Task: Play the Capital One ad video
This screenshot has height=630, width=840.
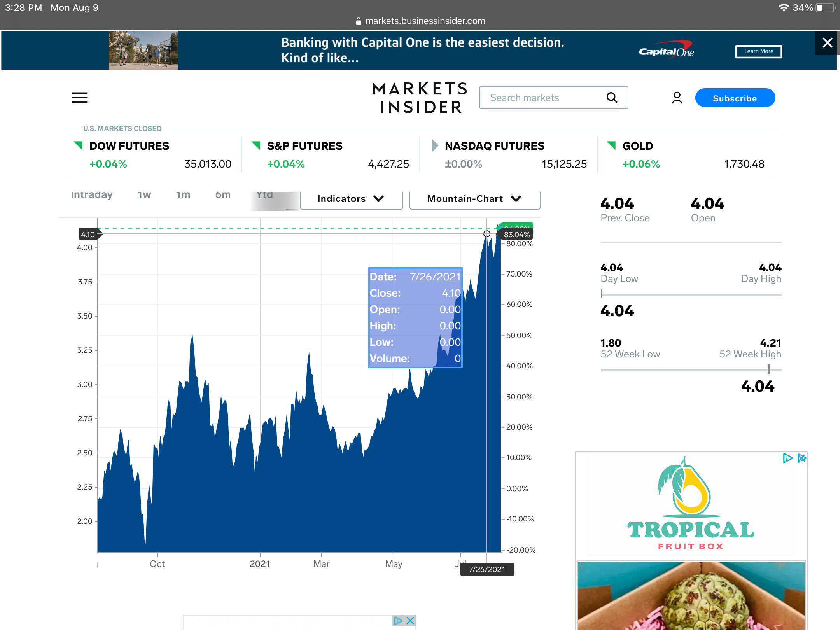Action: (x=143, y=50)
